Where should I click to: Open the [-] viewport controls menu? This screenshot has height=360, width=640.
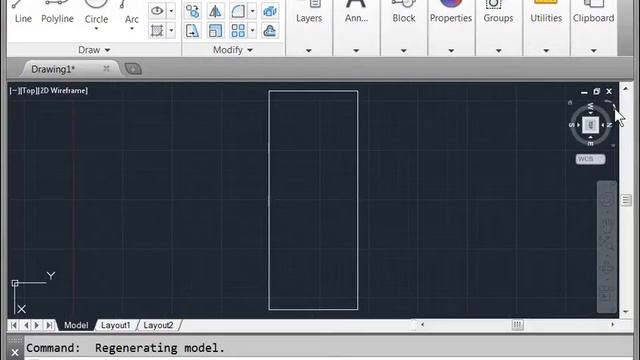point(14,91)
